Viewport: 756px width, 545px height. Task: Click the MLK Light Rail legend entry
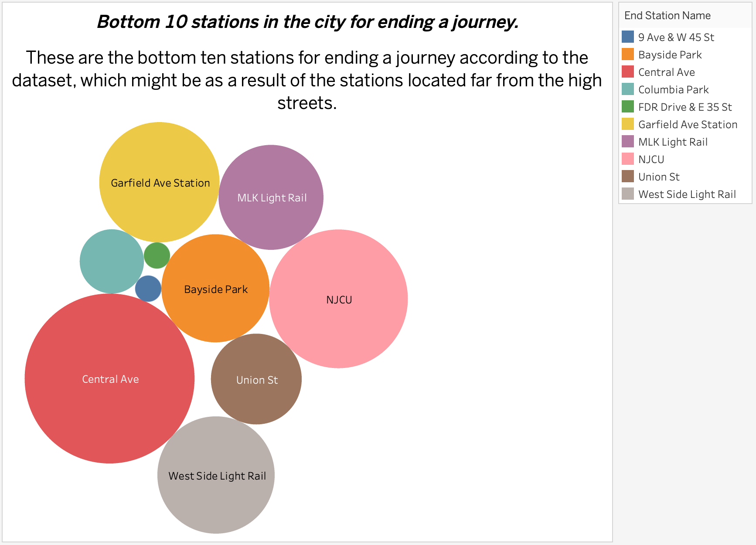point(673,142)
